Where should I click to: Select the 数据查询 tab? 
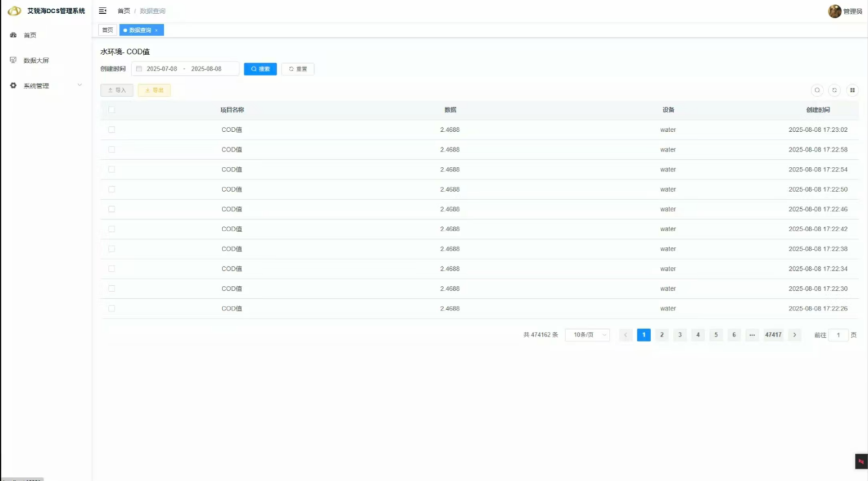click(141, 30)
